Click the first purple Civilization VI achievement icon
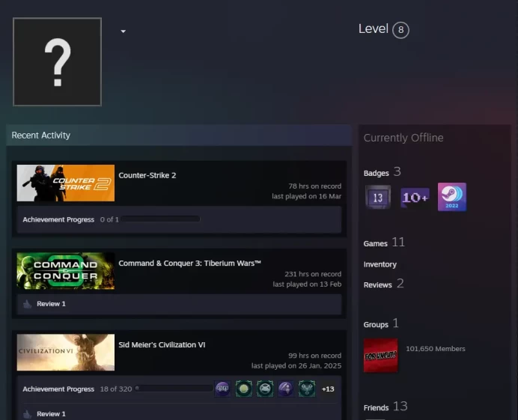Viewport: 518px width, 420px height. tap(222, 389)
